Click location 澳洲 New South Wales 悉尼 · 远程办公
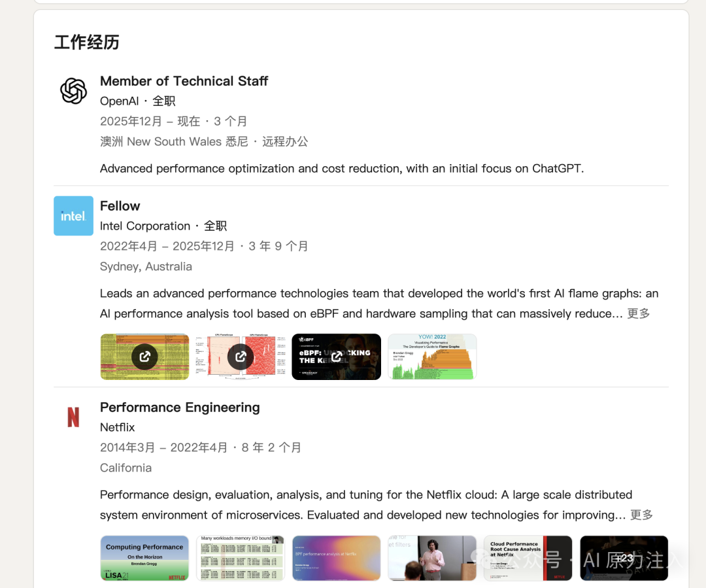The width and height of the screenshot is (706, 588). (204, 141)
